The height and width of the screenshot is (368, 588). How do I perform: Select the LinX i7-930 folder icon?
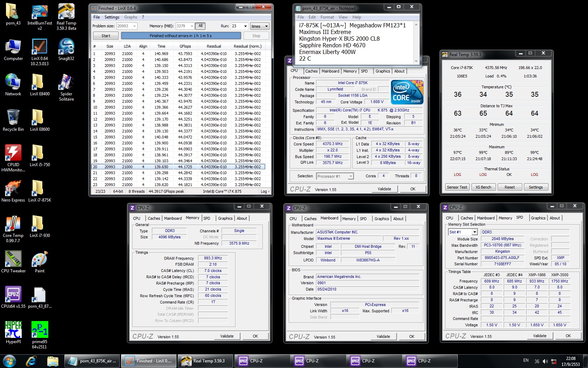(x=40, y=227)
